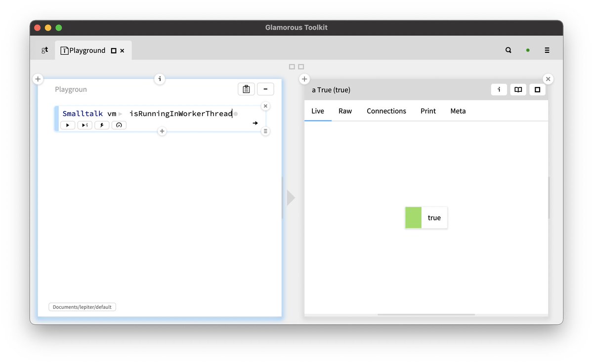Add new snippet via plus below code
Image resolution: width=593 pixels, height=364 pixels.
pyautogui.click(x=162, y=131)
